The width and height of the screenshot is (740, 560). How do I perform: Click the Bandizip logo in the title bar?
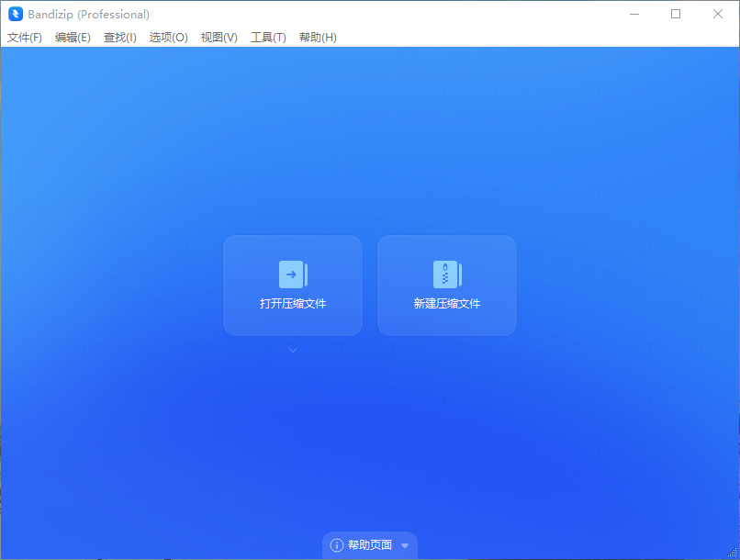16,14
